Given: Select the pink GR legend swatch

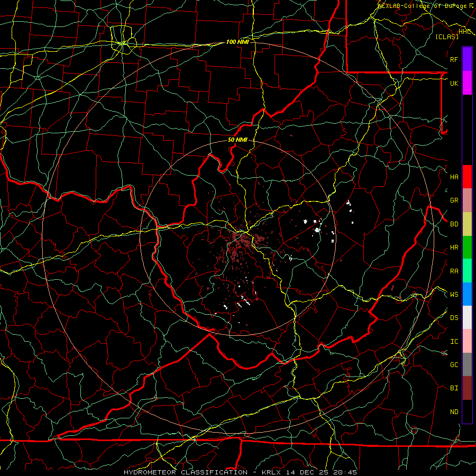Looking at the screenshot, I should 467,200.
